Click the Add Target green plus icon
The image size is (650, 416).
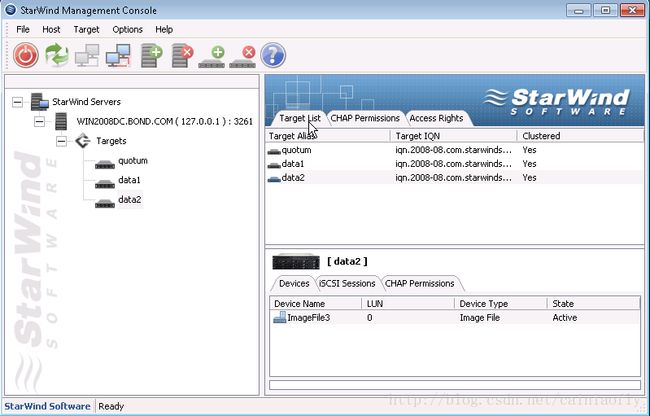[212, 57]
